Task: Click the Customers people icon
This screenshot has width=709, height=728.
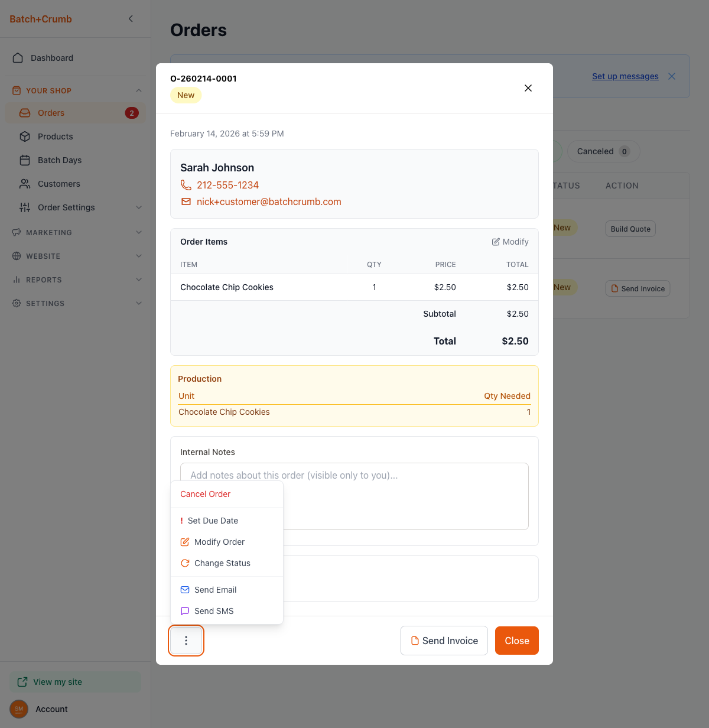Action: point(25,184)
